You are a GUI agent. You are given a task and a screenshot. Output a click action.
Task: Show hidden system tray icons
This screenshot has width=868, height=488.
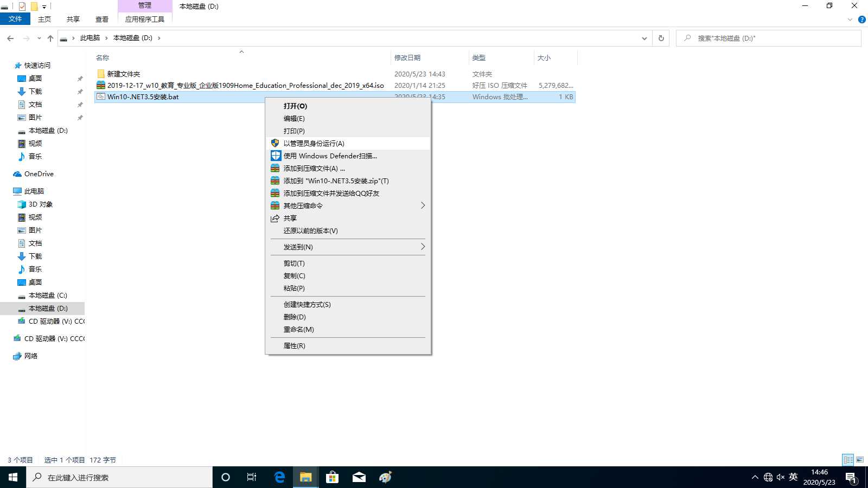tap(755, 477)
